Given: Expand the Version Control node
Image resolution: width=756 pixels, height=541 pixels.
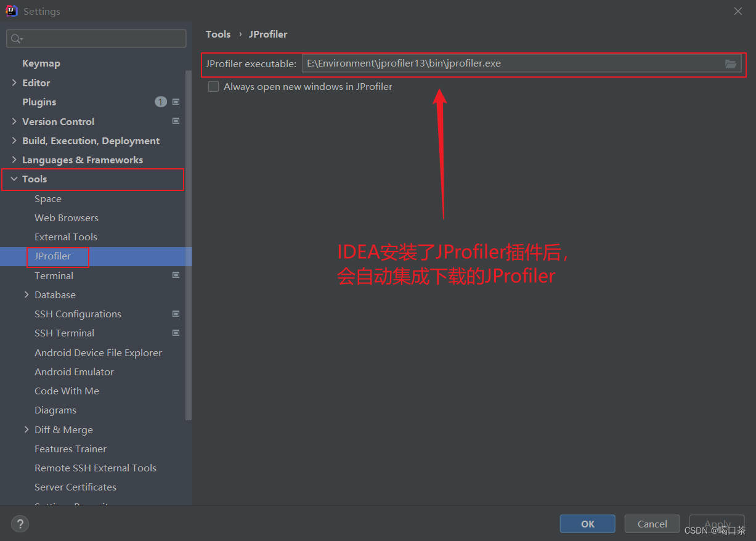Looking at the screenshot, I should 14,121.
